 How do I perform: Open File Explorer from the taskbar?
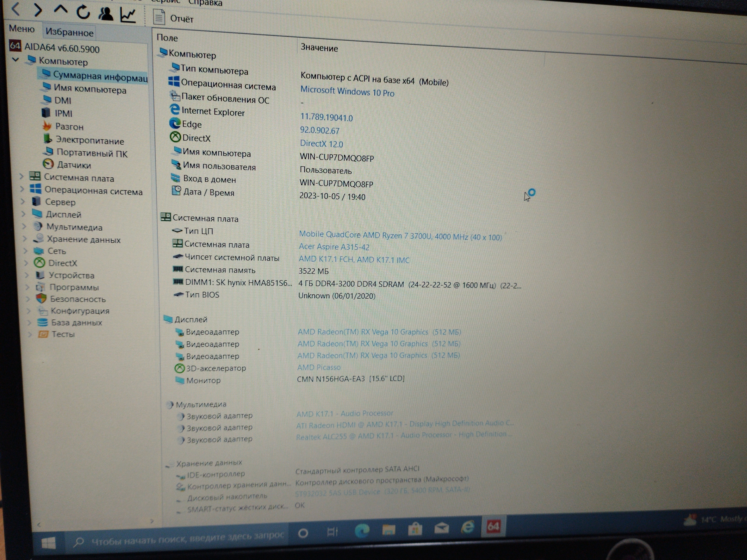389,529
